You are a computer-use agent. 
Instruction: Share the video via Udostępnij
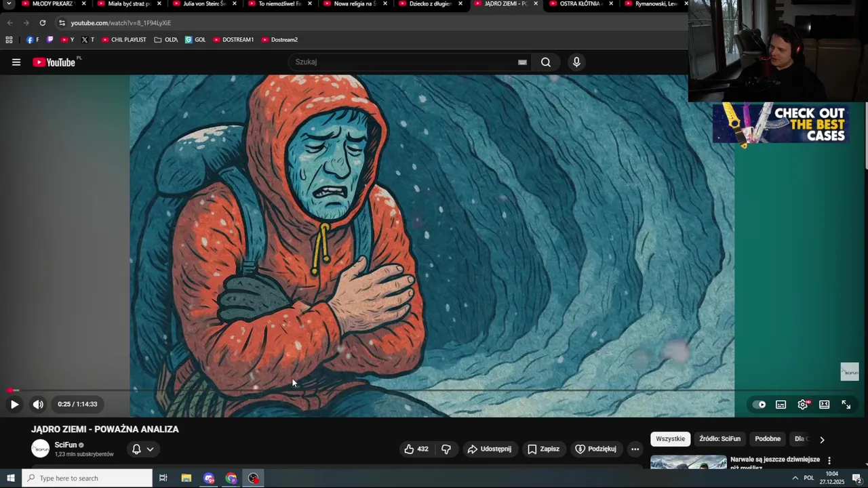click(490, 449)
